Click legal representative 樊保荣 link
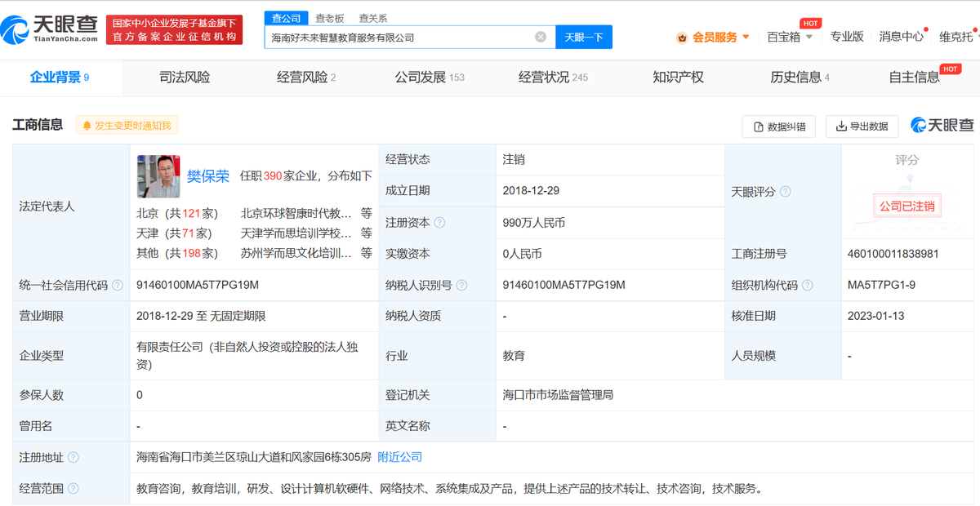 (x=207, y=176)
